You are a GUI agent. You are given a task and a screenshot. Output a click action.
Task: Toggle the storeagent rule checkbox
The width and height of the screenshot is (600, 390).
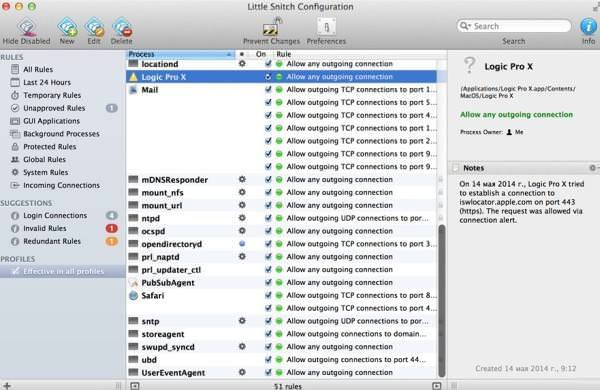[268, 334]
